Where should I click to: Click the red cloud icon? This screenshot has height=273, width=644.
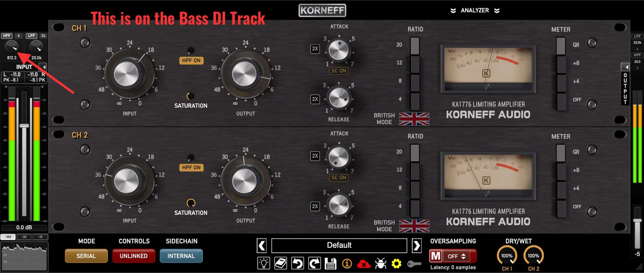tap(364, 263)
